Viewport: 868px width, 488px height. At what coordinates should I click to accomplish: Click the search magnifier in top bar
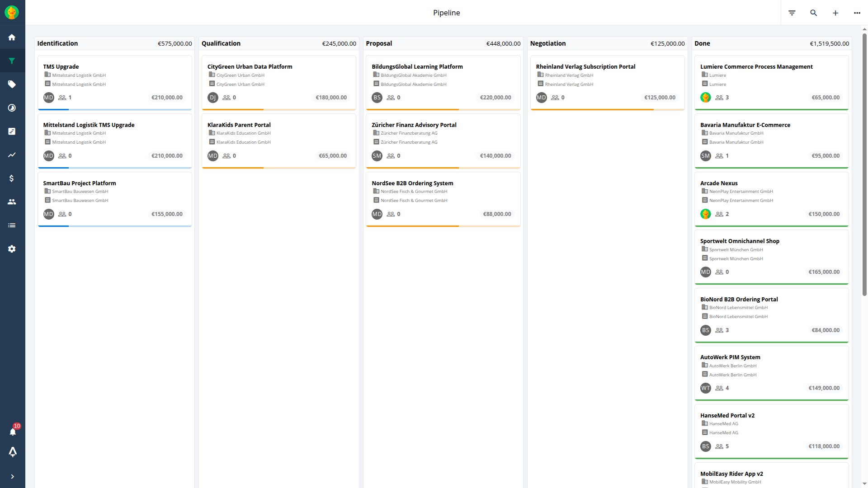click(x=813, y=13)
